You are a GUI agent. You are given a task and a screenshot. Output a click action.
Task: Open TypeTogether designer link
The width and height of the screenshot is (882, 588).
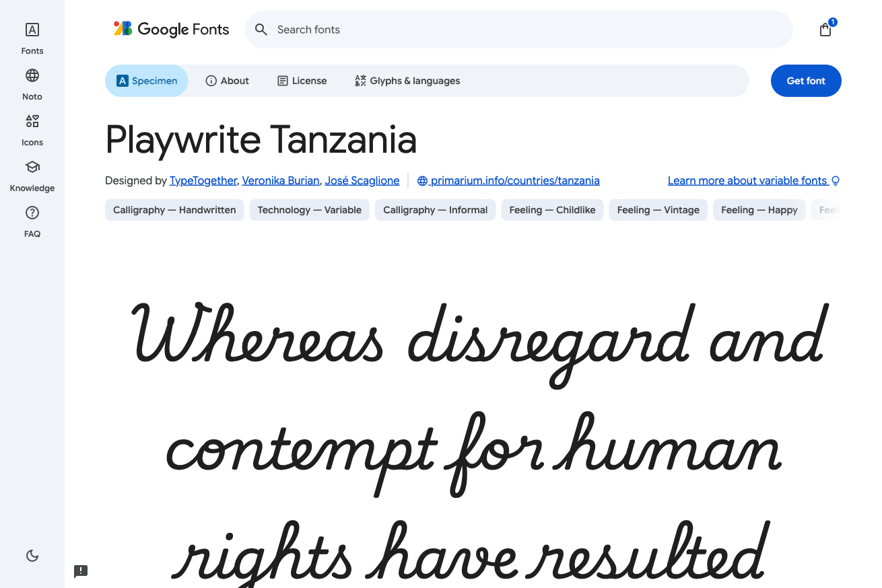click(203, 180)
